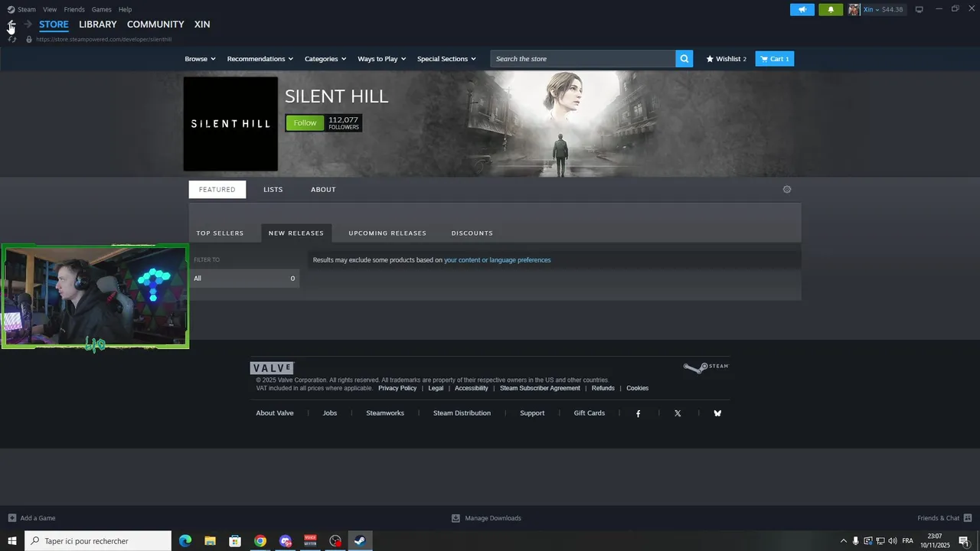
Task: Go to the LIBRARY section
Action: pos(98,24)
